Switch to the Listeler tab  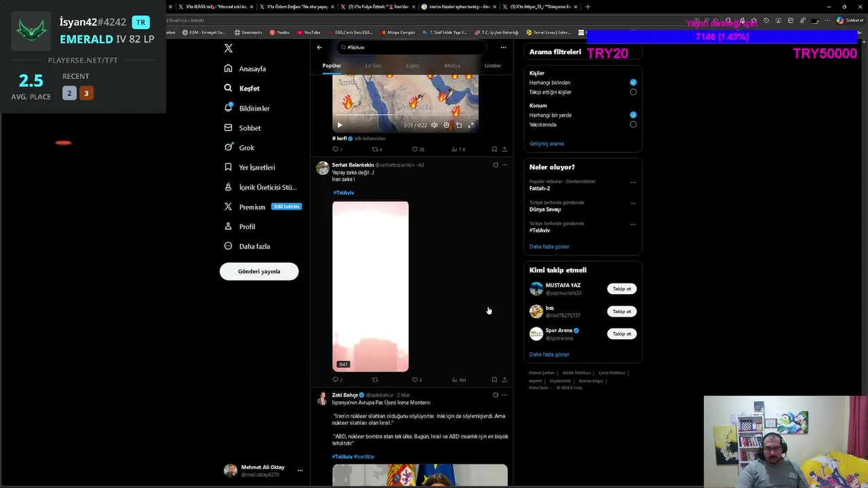pyautogui.click(x=492, y=66)
